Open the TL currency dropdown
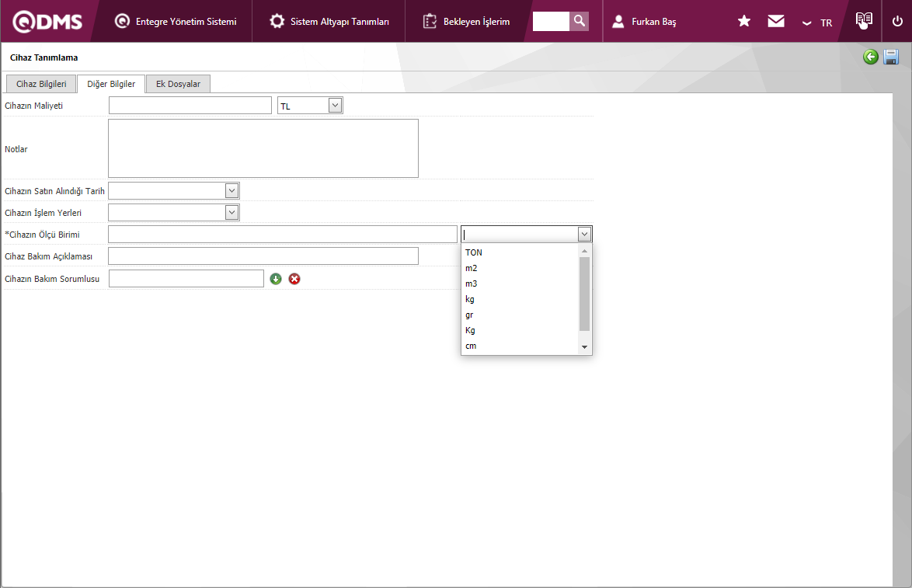 (335, 105)
